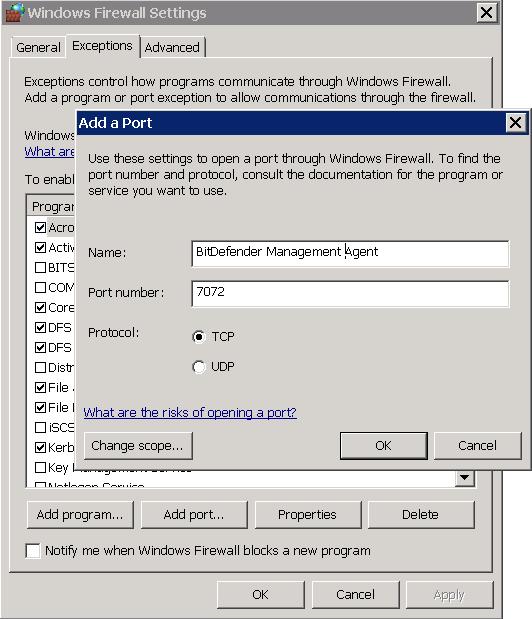Toggle the Acro exception checkbox

(x=40, y=227)
